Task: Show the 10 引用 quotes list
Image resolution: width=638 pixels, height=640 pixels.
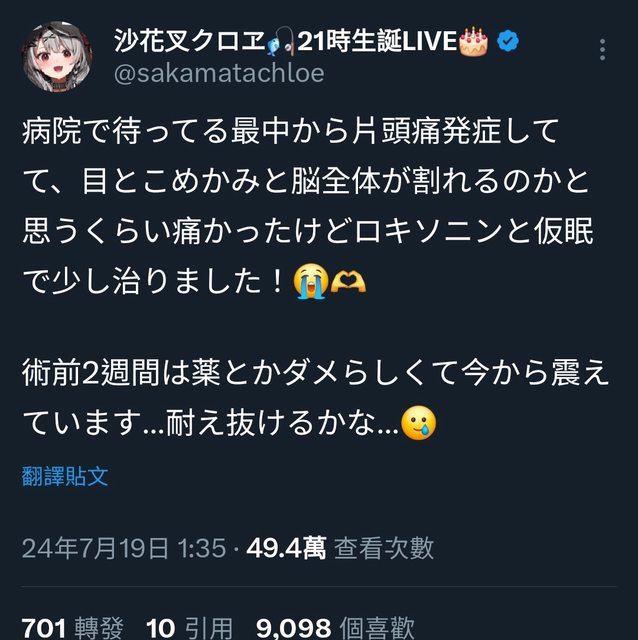Action: (x=189, y=628)
